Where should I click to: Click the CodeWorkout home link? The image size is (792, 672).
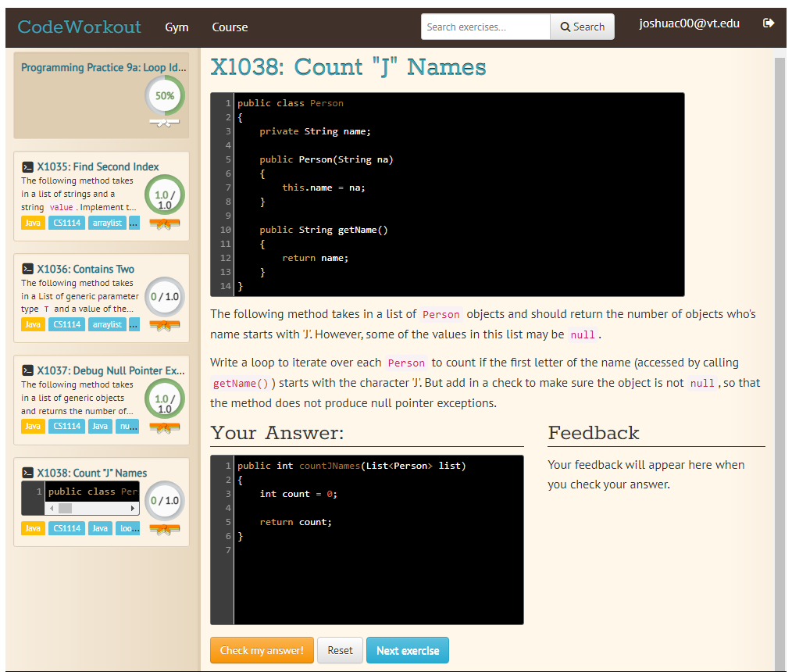coord(79,26)
